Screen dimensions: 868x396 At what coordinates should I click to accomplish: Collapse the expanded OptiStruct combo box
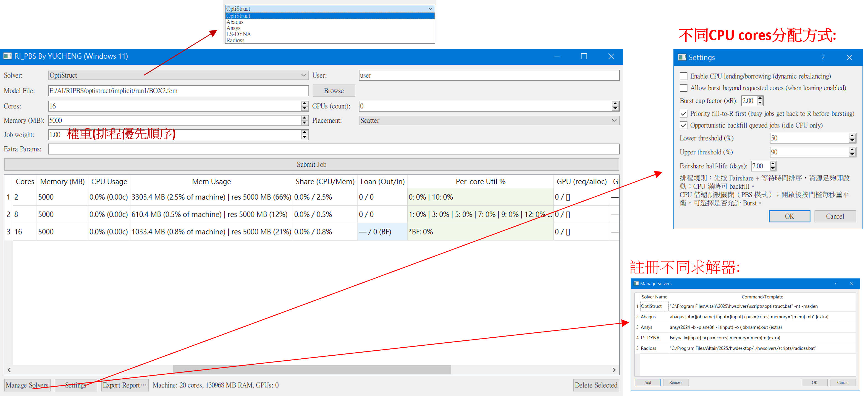(x=430, y=9)
